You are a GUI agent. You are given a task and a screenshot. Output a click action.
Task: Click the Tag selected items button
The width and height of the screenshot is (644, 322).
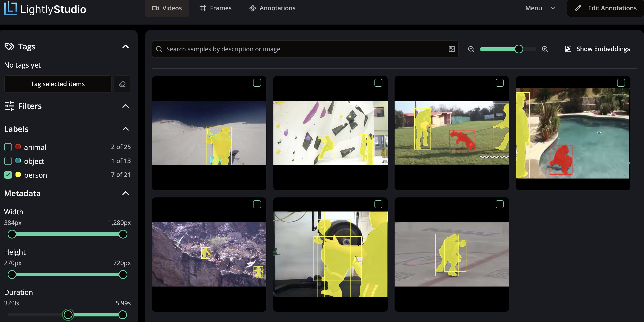(x=58, y=84)
